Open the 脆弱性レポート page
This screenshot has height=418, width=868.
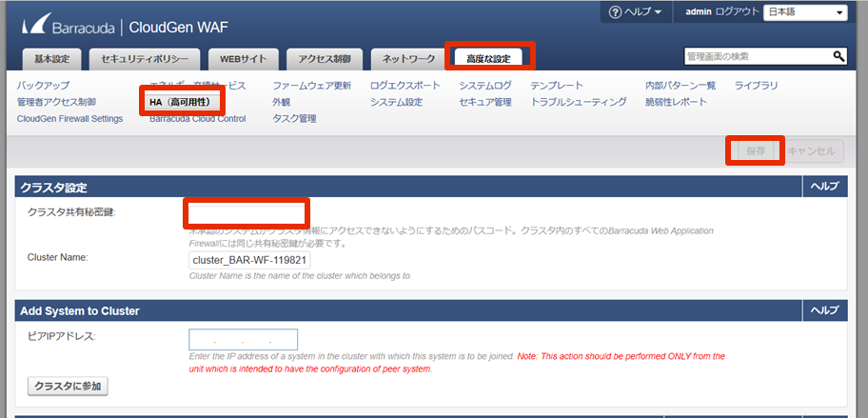[x=676, y=102]
